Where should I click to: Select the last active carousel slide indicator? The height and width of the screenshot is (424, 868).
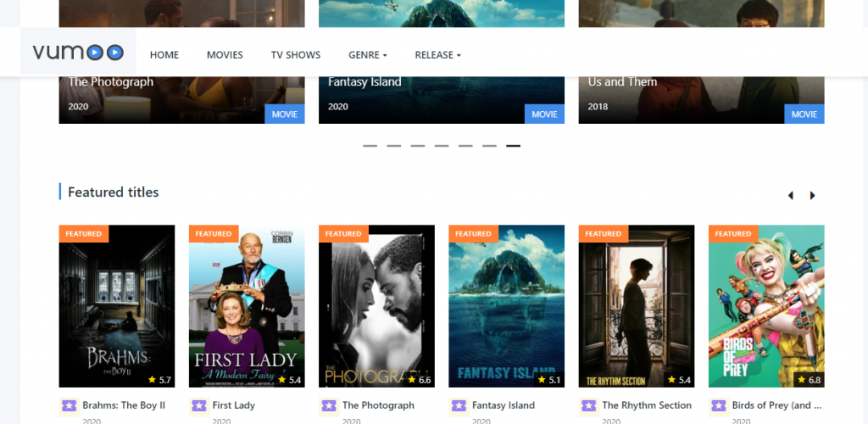coord(513,146)
